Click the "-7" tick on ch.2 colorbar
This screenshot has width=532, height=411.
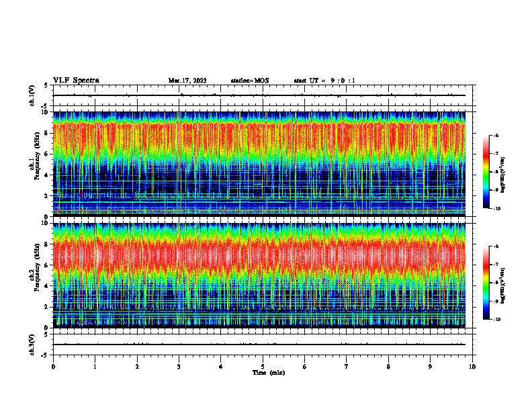pos(496,265)
